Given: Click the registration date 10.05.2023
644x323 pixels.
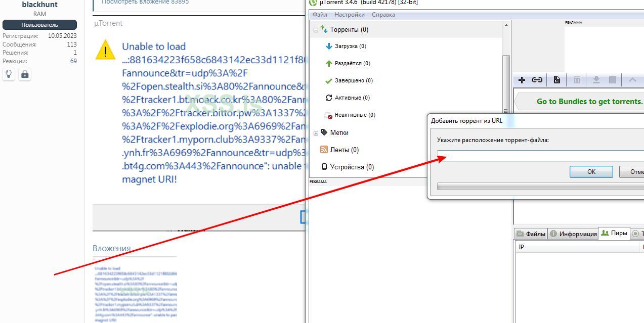Looking at the screenshot, I should [x=62, y=36].
